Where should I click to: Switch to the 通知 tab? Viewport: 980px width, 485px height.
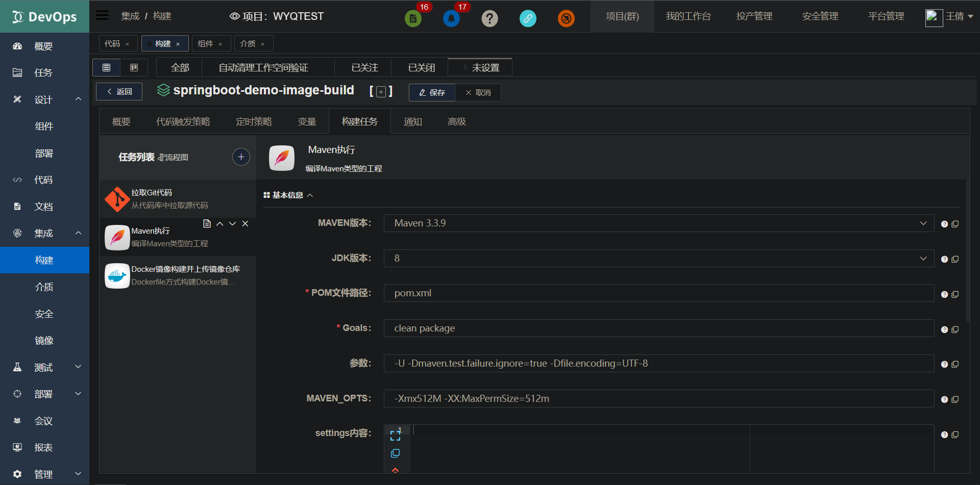pyautogui.click(x=413, y=121)
